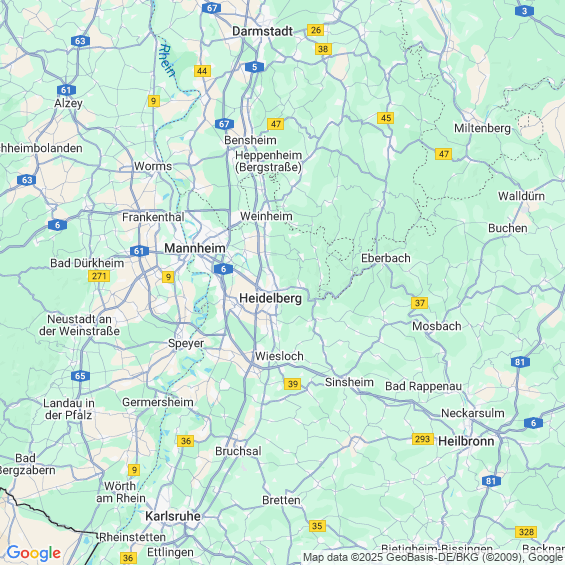Select the Mannheim city label
The image size is (565, 565).
[x=195, y=248]
